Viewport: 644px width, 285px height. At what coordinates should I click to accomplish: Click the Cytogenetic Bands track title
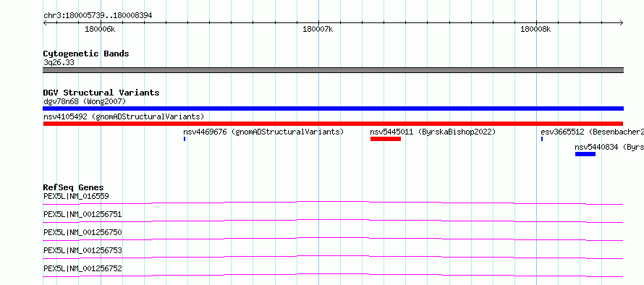[86, 54]
